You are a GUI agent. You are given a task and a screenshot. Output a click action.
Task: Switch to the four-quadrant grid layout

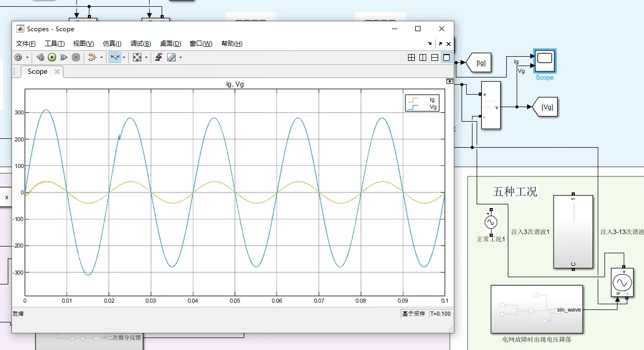411,57
